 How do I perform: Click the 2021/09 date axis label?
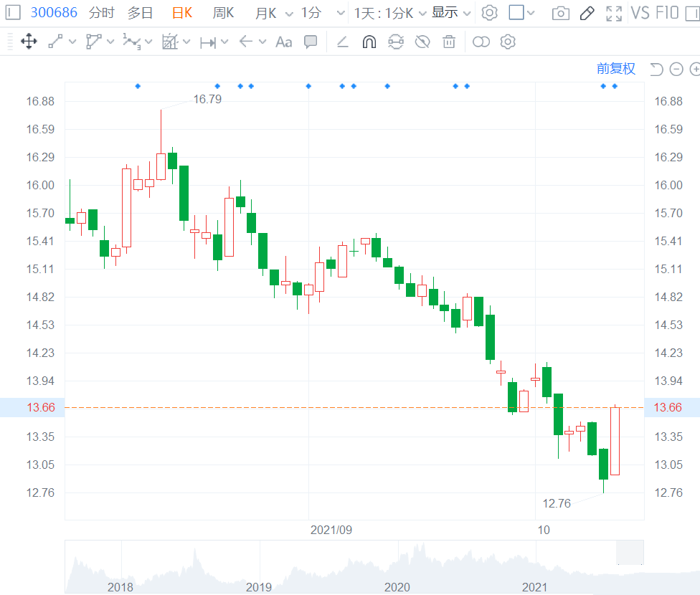(331, 530)
